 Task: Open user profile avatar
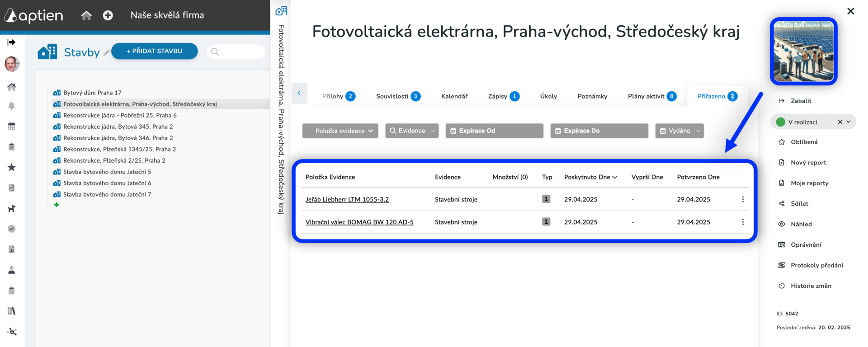(x=12, y=64)
